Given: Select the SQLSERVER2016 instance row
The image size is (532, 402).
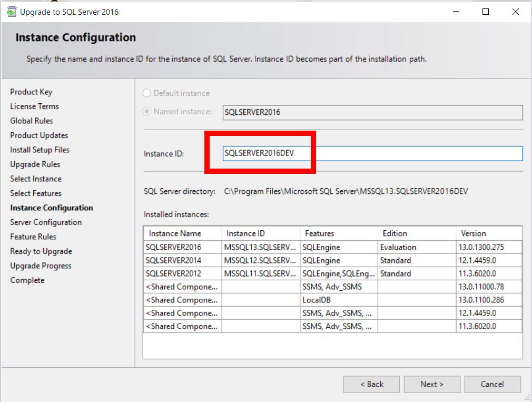Looking at the screenshot, I should tap(182, 247).
